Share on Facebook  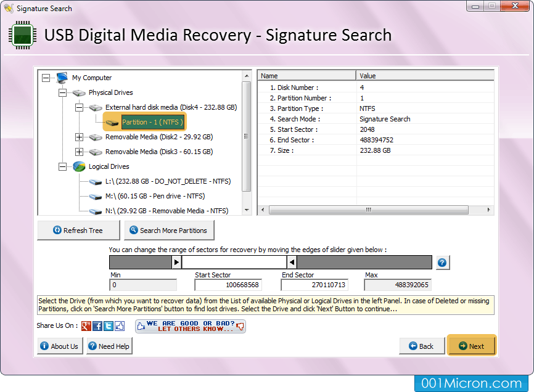[98, 325]
